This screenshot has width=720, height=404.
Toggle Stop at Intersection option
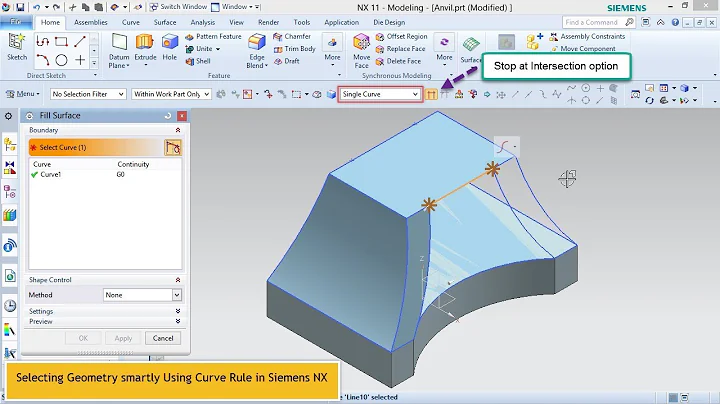point(431,95)
